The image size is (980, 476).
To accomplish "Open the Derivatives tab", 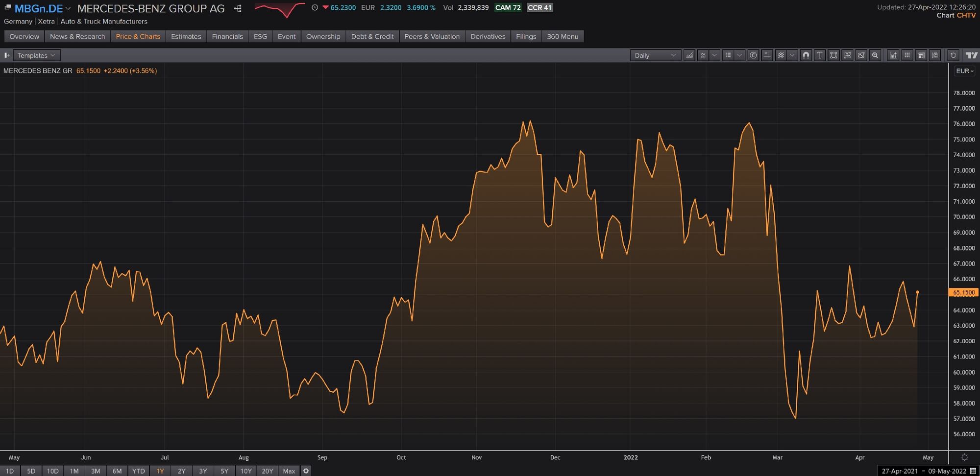I will tap(488, 36).
